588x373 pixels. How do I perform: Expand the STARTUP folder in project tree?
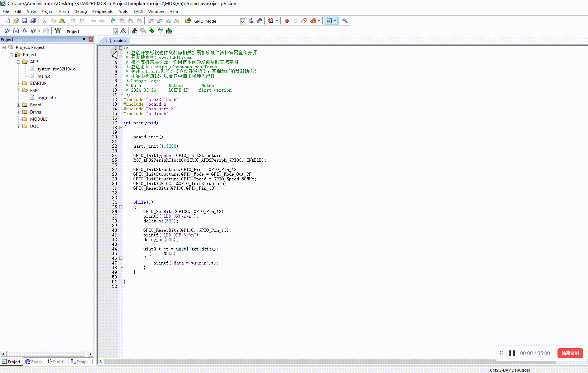(x=18, y=83)
